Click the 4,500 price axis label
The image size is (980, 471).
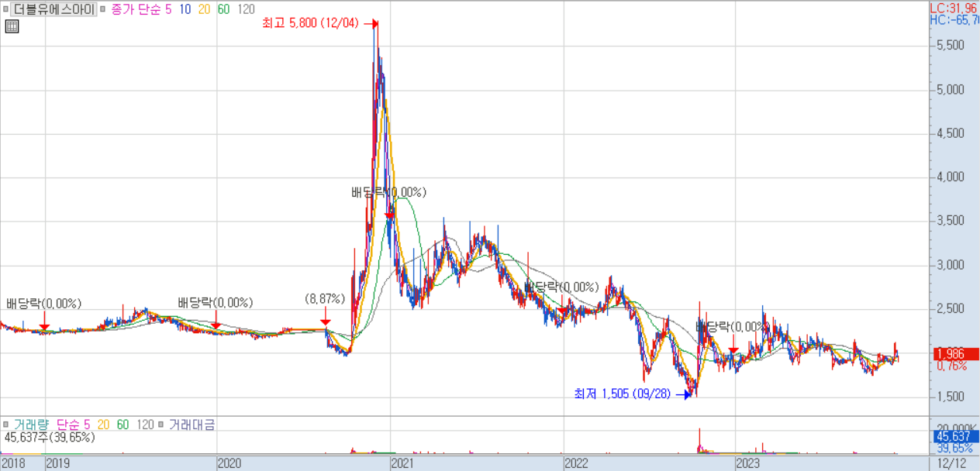pyautogui.click(x=951, y=133)
